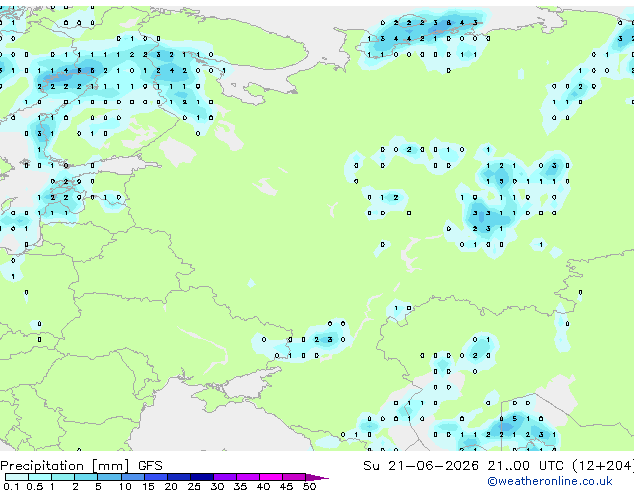Screen dimensions: 634x490
Task: Click the 0.5–1 mm legend color box
Action: [x=40, y=477]
